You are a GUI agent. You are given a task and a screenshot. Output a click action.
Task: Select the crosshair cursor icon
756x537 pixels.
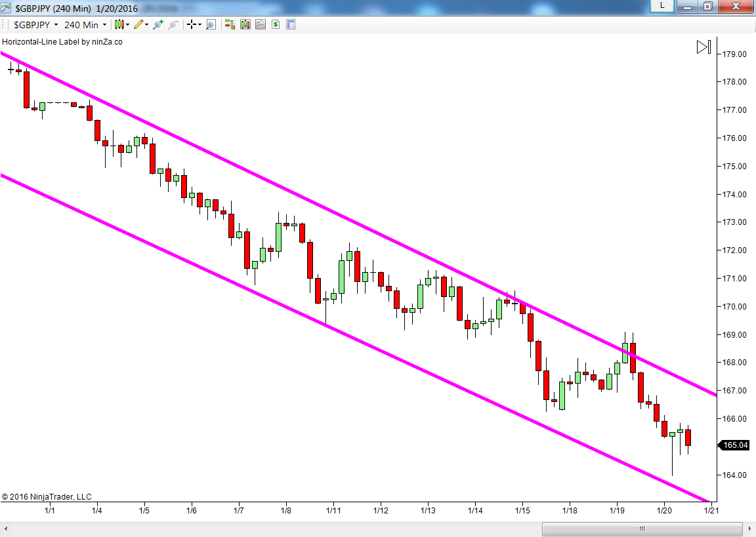click(192, 24)
